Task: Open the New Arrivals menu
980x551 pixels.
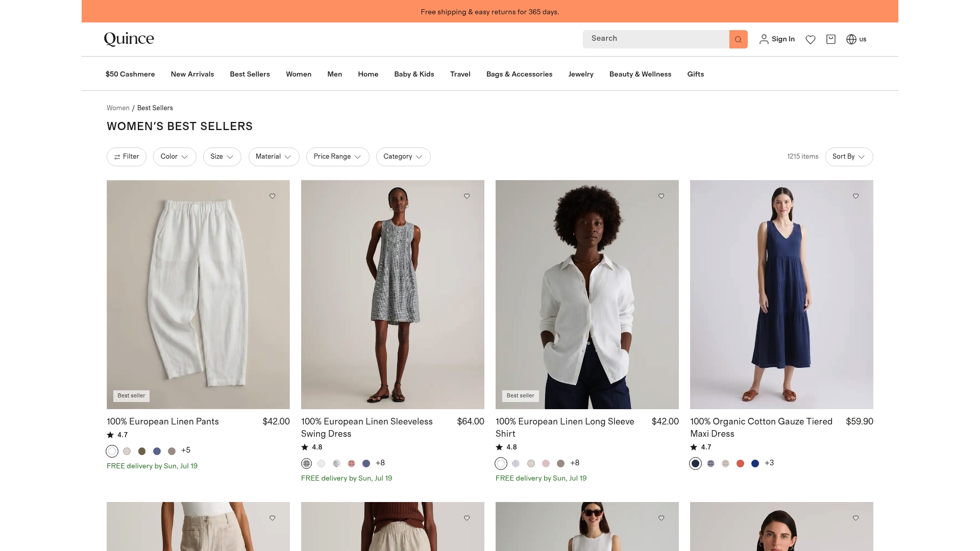Action: [192, 74]
